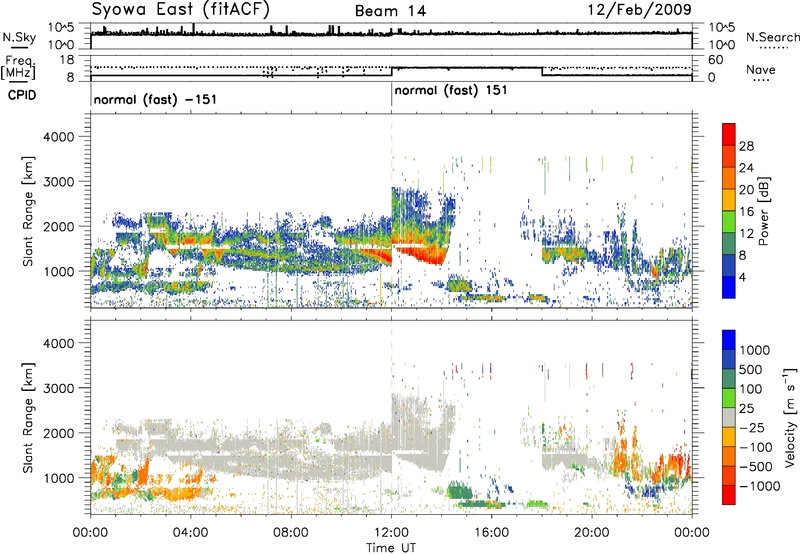Click the '20:00' time tick label
The height and width of the screenshot is (554, 800).
tap(592, 533)
